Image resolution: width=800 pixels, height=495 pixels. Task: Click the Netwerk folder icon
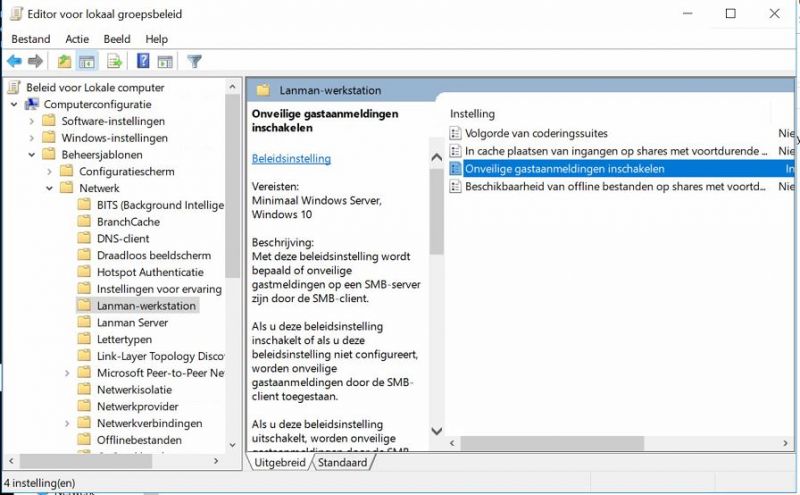click(x=67, y=188)
